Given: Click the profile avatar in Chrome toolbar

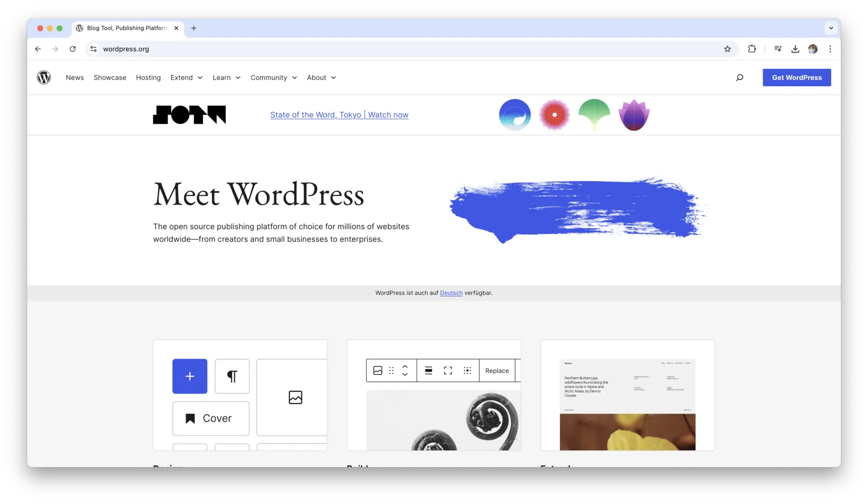Looking at the screenshot, I should tap(813, 49).
